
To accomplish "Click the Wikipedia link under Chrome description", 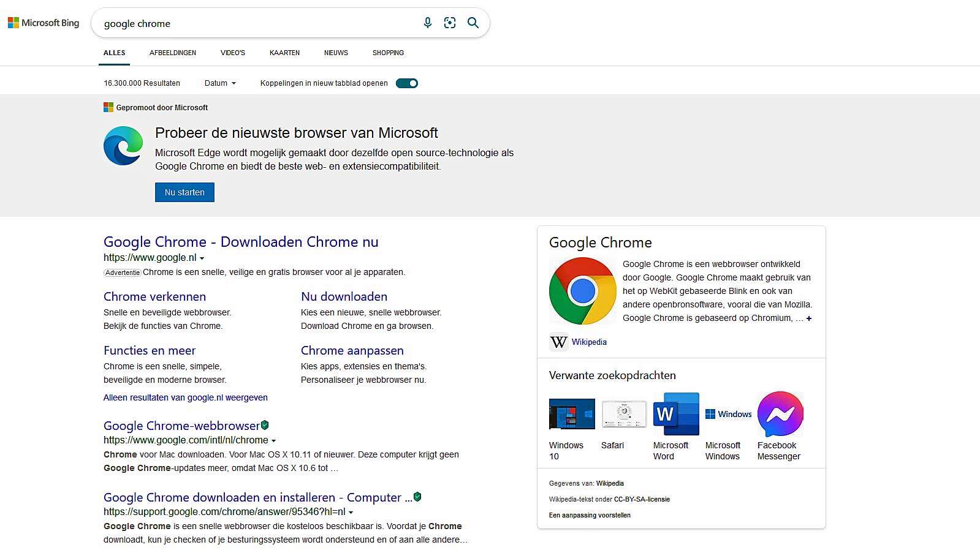I will tap(589, 342).
